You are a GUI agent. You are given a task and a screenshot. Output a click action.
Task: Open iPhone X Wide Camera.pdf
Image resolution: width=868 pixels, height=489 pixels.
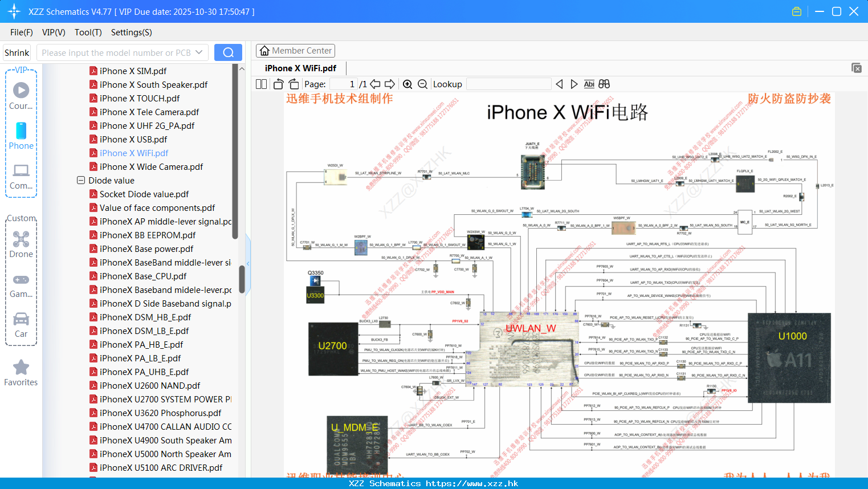point(151,166)
